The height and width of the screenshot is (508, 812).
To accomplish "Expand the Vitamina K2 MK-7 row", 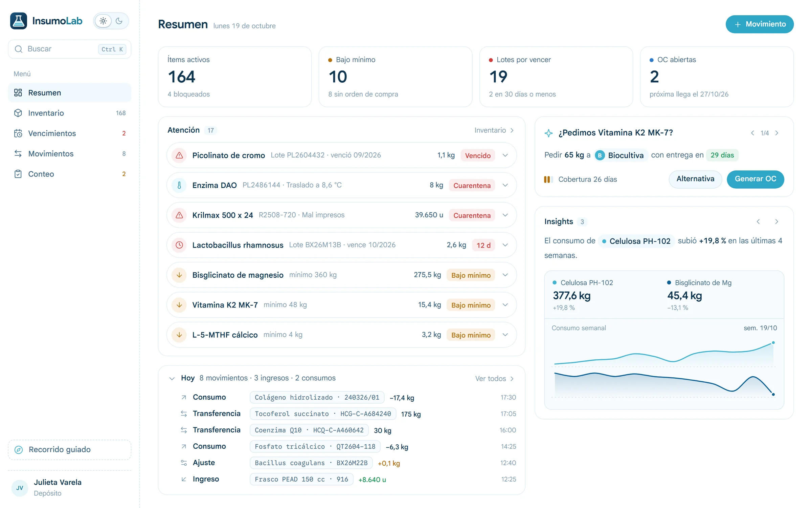I will point(505,305).
